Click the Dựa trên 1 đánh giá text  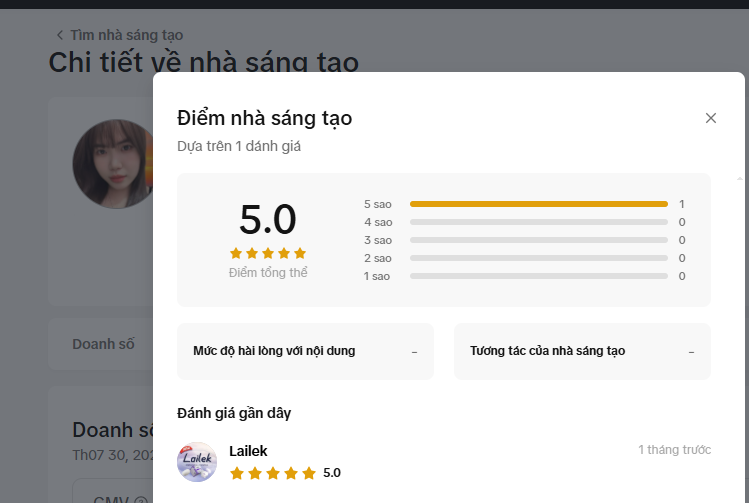[x=239, y=146]
